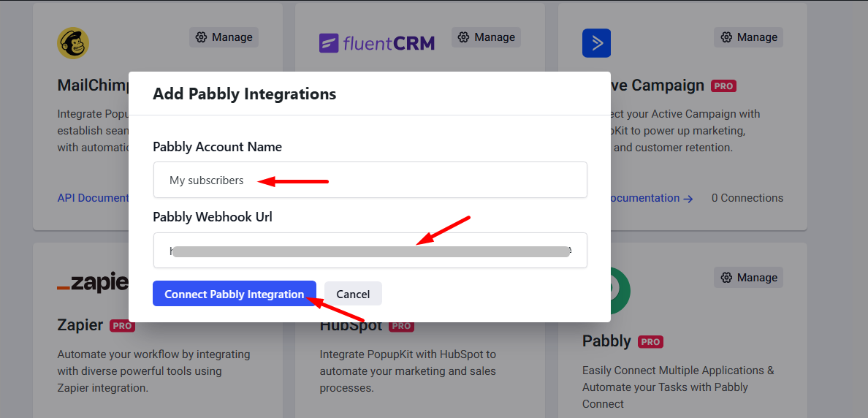Click the MailChimp monkey logo

tap(73, 43)
